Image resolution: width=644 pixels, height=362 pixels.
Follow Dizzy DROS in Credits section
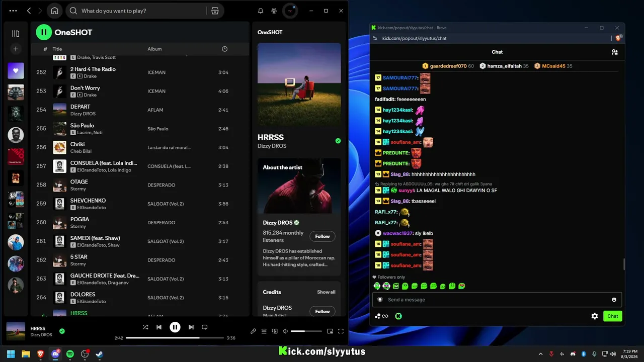[323, 311]
